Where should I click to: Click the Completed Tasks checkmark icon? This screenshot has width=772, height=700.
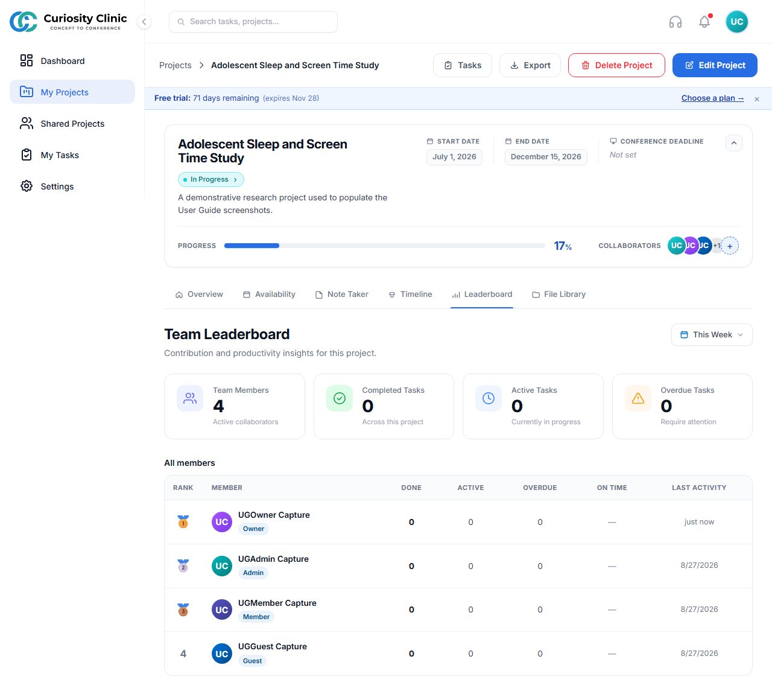coord(340,398)
